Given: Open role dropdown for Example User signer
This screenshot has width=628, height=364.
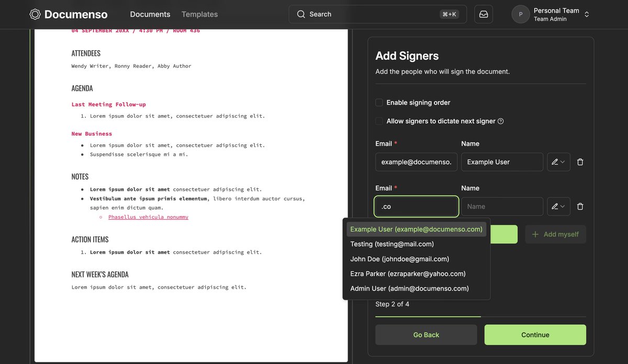Looking at the screenshot, I should click(558, 162).
